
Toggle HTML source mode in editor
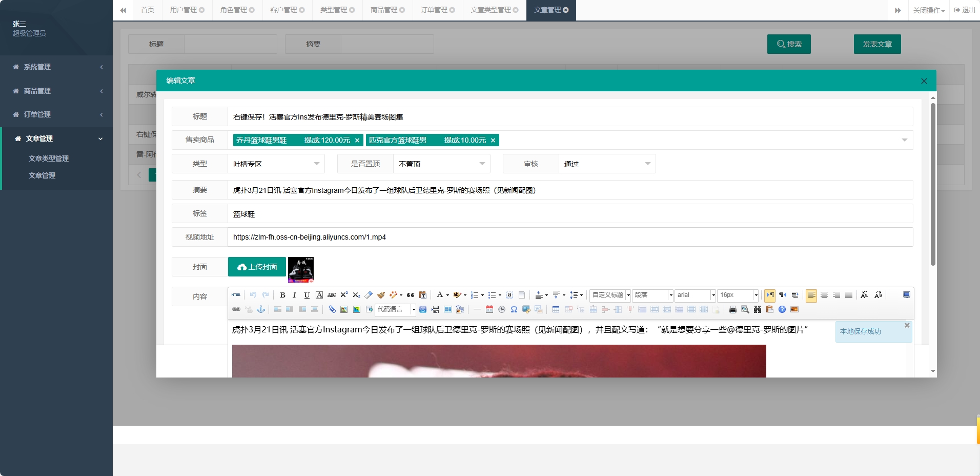coord(236,295)
